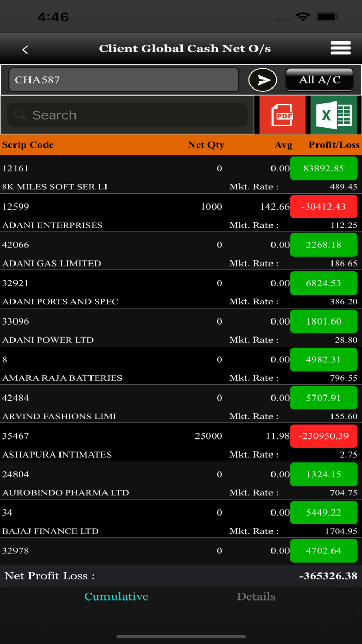
Task: Click net profit loss total -365326.38
Action: coord(329,576)
